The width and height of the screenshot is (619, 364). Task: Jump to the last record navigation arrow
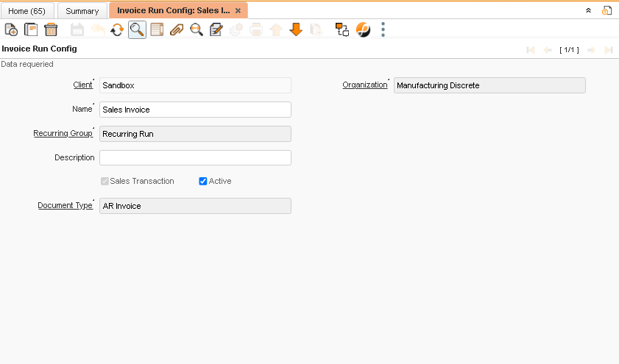pos(609,50)
